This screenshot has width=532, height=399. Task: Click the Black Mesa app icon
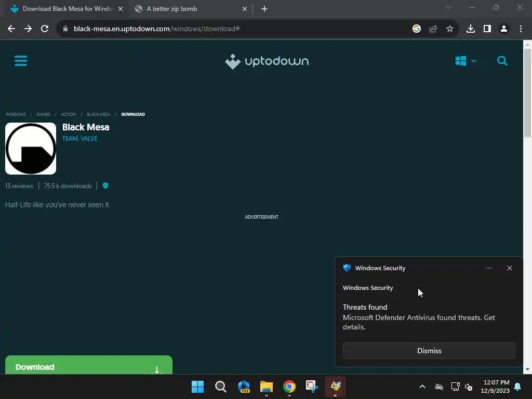pos(31,148)
